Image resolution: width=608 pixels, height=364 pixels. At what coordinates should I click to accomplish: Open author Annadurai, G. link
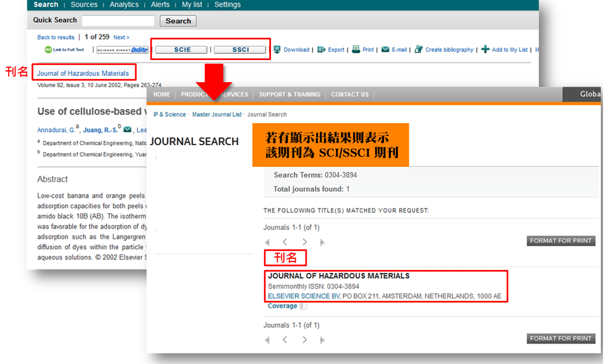(x=56, y=130)
